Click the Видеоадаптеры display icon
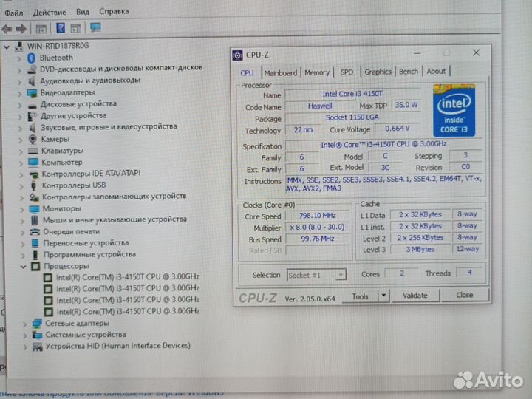Image resolution: width=532 pixels, height=399 pixels. point(33,93)
